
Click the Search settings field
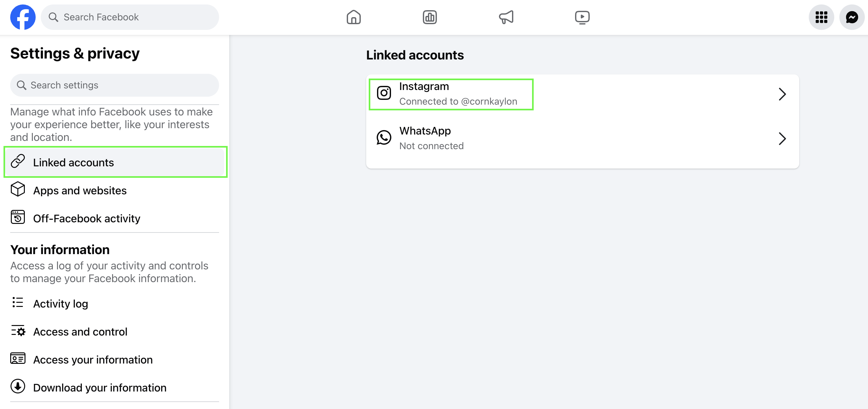point(114,85)
